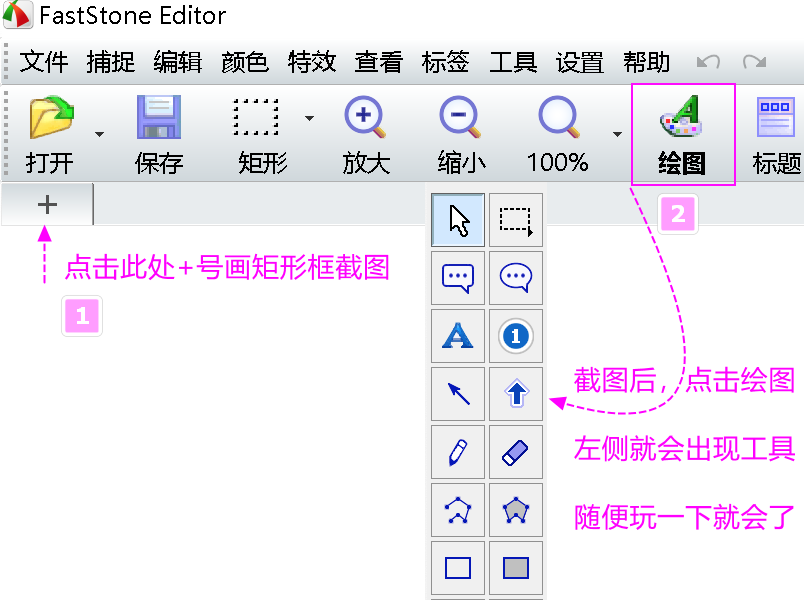Select the rectangular speech bubble tool
This screenshot has height=602, width=804.
pyautogui.click(x=458, y=278)
